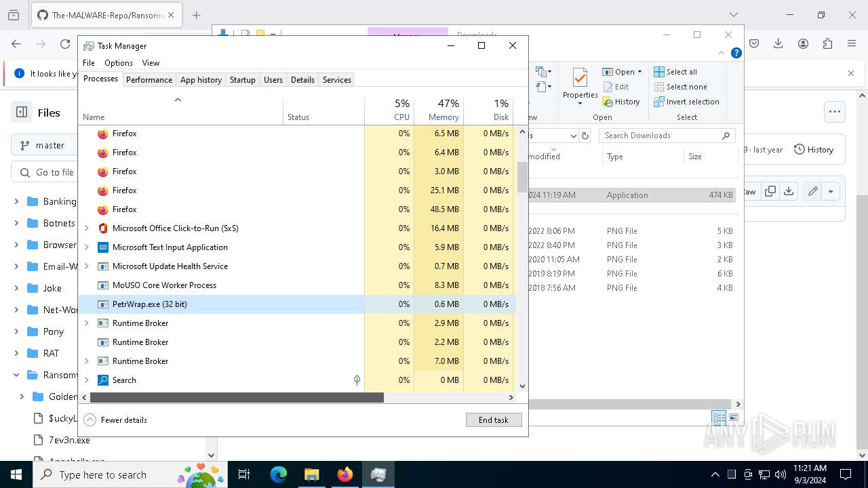Open new Firefox tab
This screenshot has width=868, height=488.
197,15
